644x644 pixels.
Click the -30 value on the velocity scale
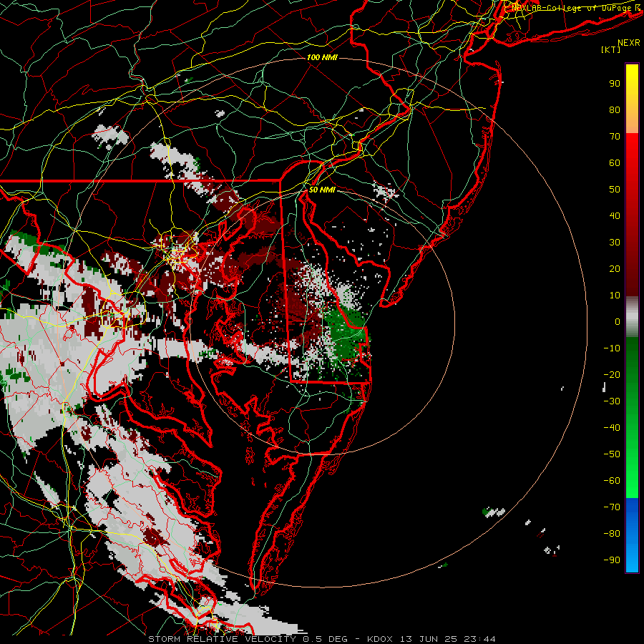(612, 401)
